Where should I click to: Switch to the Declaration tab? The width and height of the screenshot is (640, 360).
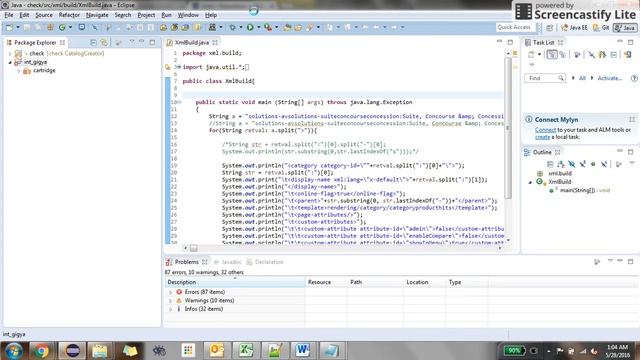click(x=265, y=262)
